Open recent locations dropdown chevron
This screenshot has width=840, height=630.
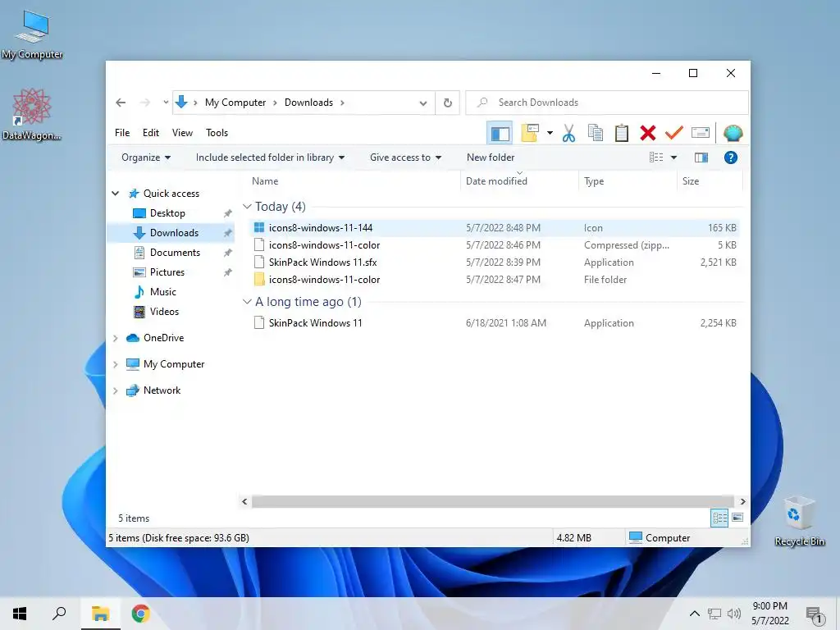pos(166,103)
